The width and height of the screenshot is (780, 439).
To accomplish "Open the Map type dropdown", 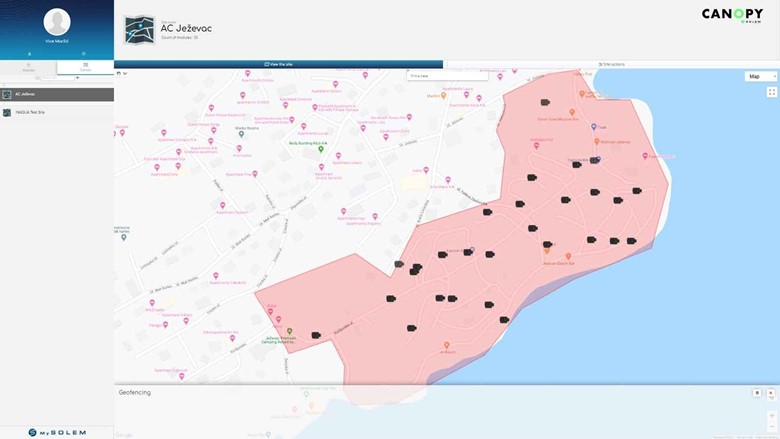I will click(x=760, y=76).
